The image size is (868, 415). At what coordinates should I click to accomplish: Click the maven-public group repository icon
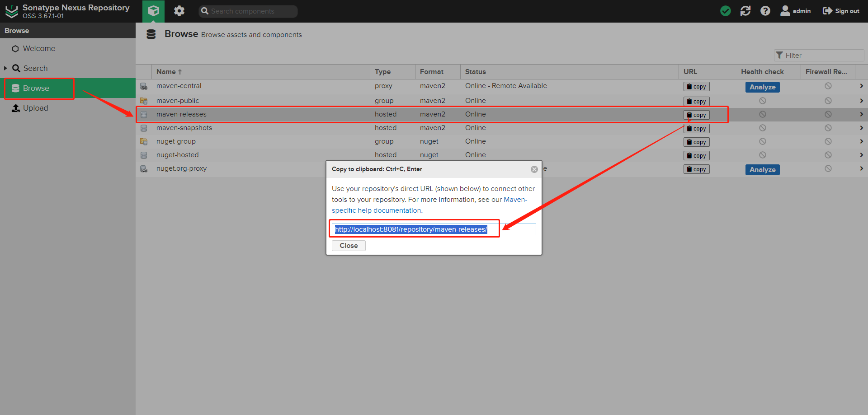(x=144, y=101)
